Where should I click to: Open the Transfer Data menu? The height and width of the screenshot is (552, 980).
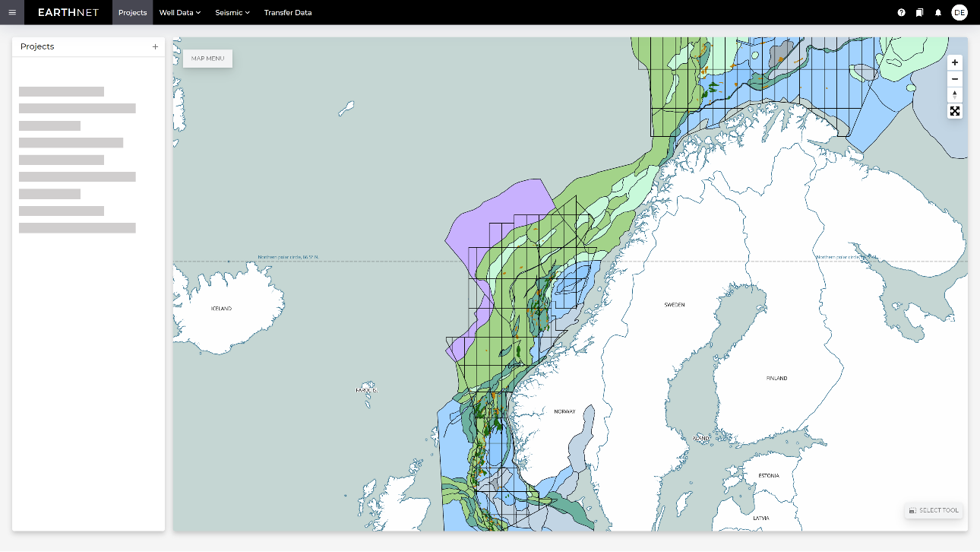point(288,12)
